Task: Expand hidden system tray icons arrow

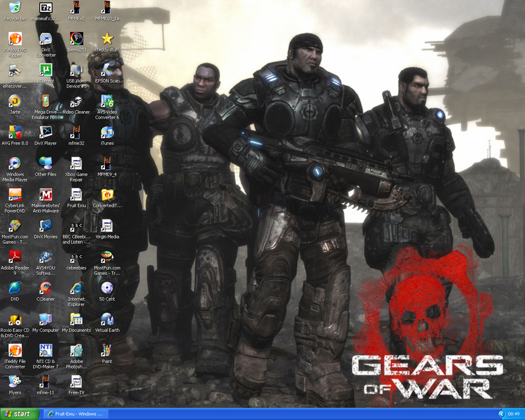Action: click(501, 414)
